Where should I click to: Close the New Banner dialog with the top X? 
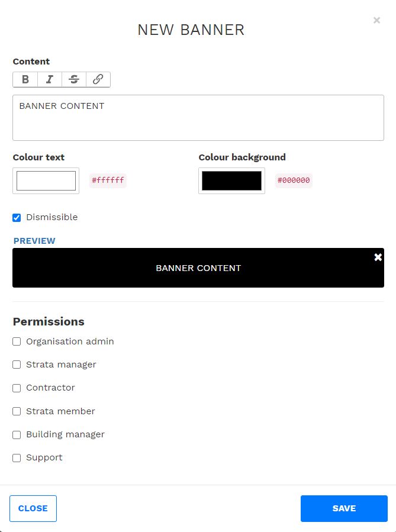click(x=376, y=20)
